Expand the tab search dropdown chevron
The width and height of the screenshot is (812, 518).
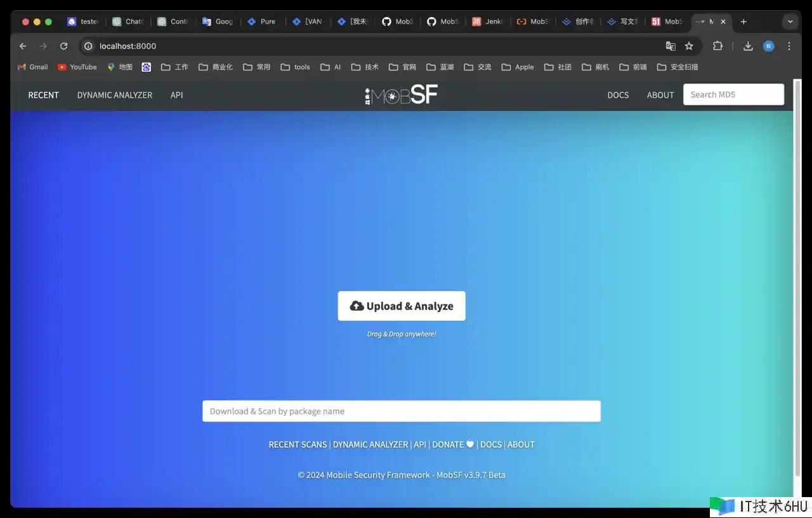click(x=790, y=22)
